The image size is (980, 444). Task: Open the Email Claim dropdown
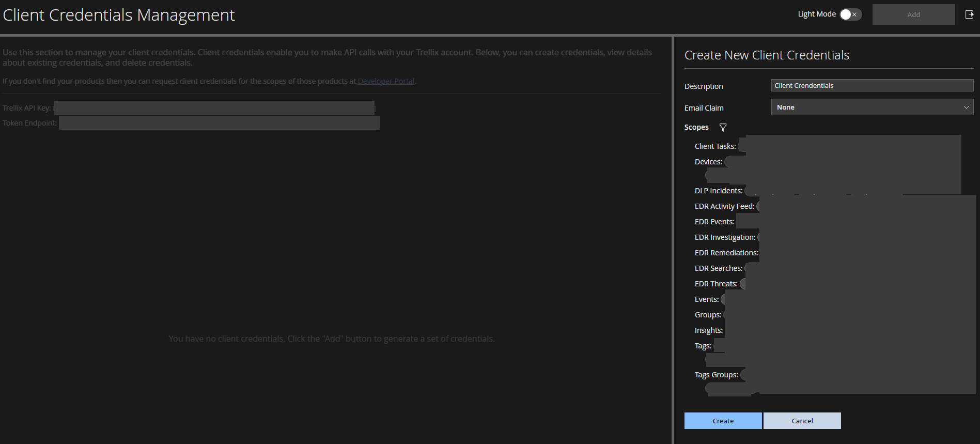click(x=872, y=107)
